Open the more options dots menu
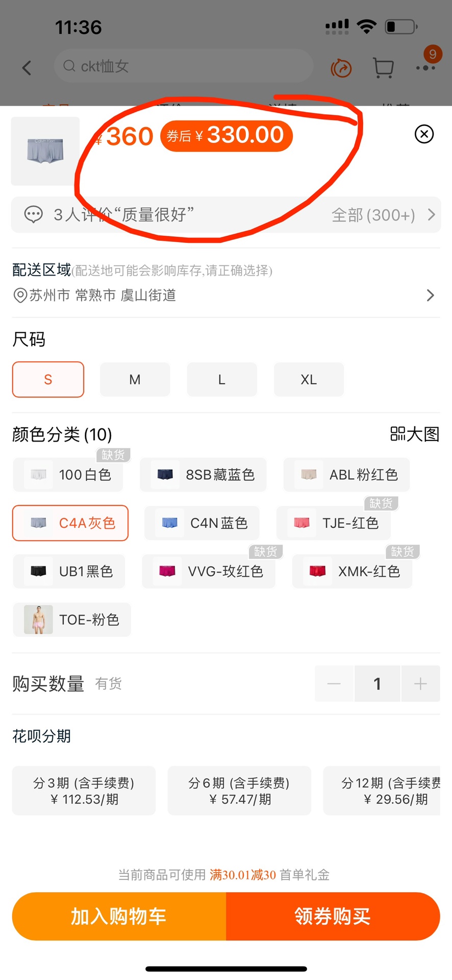452x980 pixels. (x=425, y=67)
